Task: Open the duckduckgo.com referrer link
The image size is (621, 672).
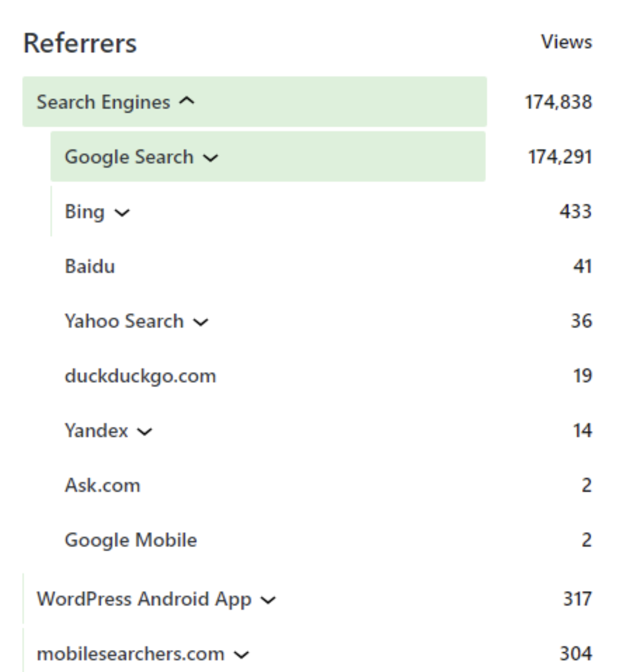Action: 140,376
